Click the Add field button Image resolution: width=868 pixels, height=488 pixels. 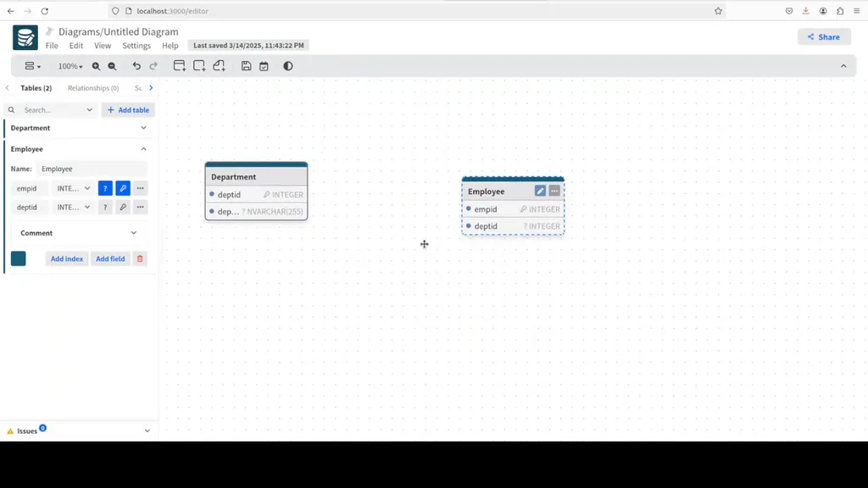pos(110,259)
